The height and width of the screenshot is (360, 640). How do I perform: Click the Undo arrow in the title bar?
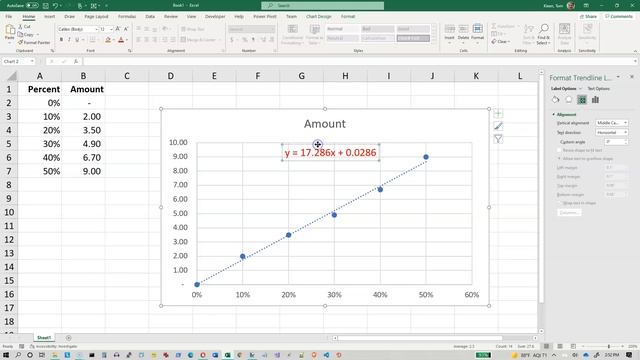click(55, 5)
